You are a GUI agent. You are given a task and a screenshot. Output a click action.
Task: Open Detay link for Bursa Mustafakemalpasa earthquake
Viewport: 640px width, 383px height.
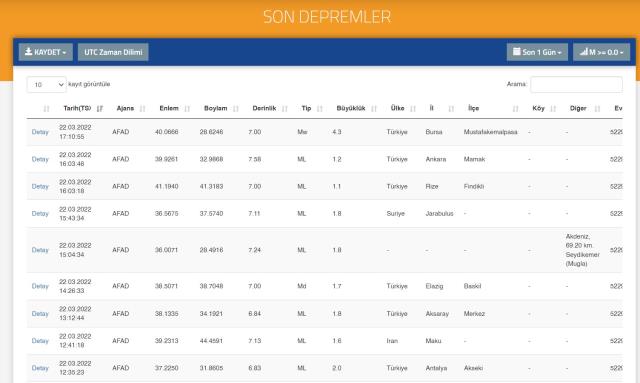pos(40,132)
